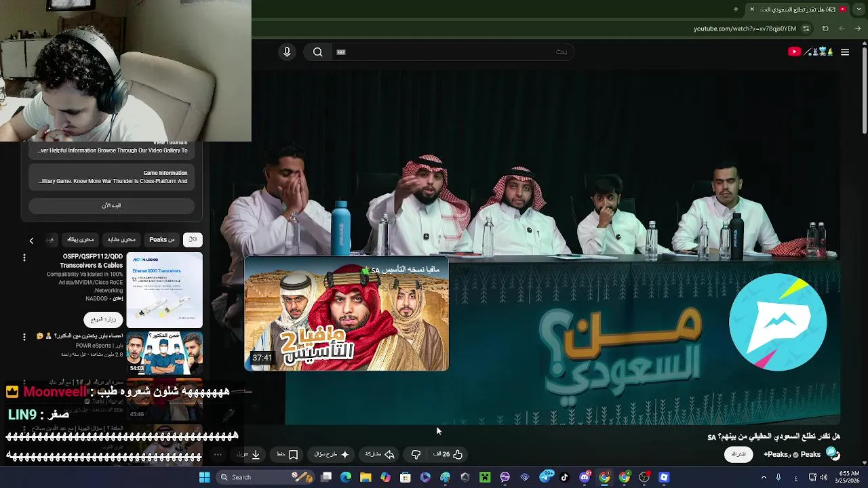The width and height of the screenshot is (868, 488).
Task: Click the subscribe (اشتراك) button
Action: click(x=738, y=454)
